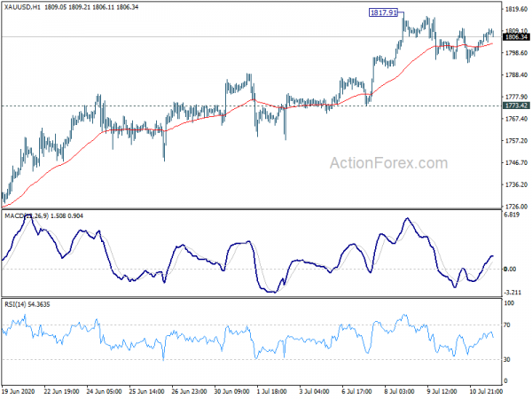Select the RSI 70 overbought level label

[509, 326]
